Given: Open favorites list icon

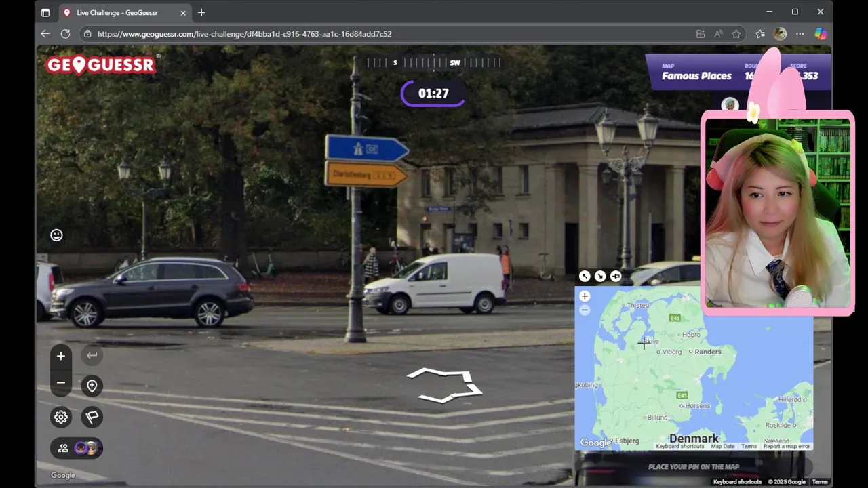Looking at the screenshot, I should (x=760, y=34).
